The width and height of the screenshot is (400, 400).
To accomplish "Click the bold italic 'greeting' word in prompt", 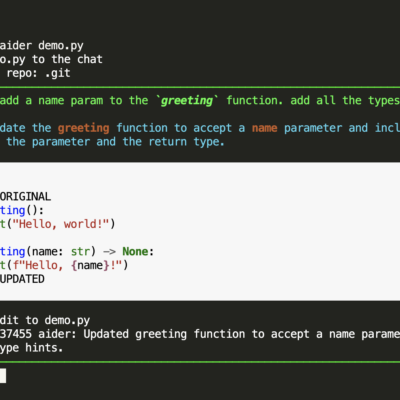I will point(187,101).
